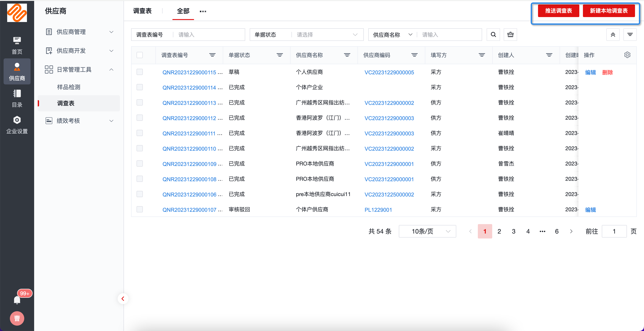Filter the 单据状态 column header
The image size is (644, 331).
(x=280, y=55)
